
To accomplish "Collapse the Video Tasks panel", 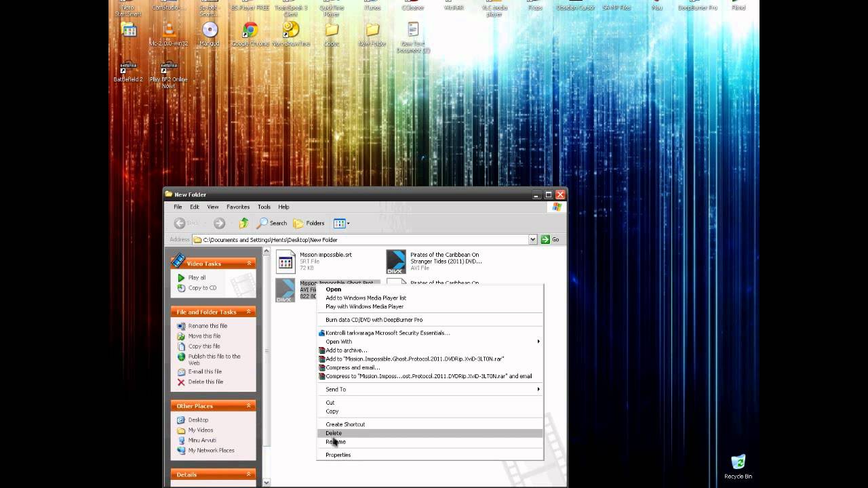I will pos(250,263).
